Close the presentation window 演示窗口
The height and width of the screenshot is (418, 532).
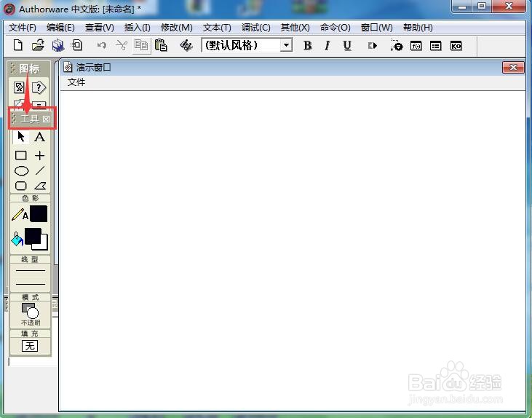click(x=513, y=67)
